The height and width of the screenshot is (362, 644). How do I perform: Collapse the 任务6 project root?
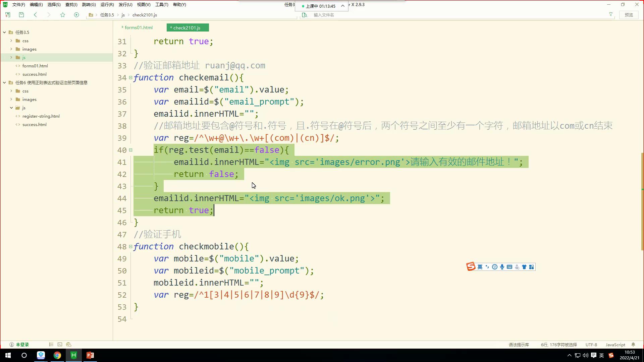pos(4,83)
